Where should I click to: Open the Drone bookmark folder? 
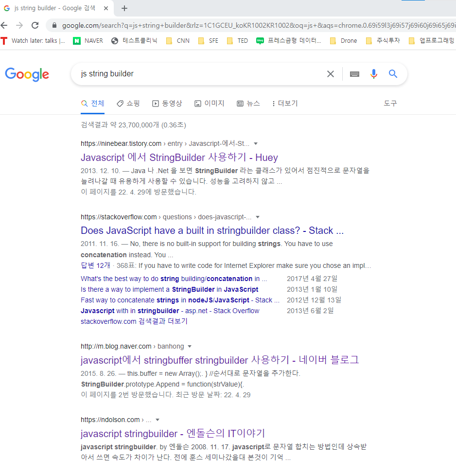pos(343,41)
